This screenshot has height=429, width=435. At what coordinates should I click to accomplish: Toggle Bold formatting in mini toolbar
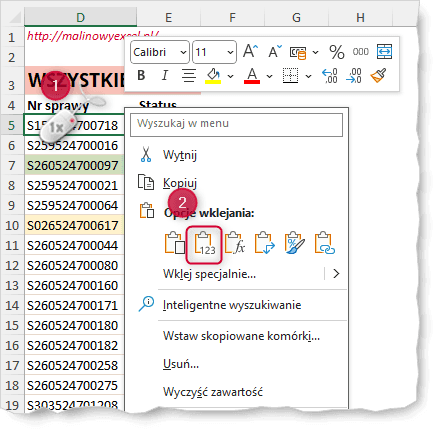coord(141,76)
